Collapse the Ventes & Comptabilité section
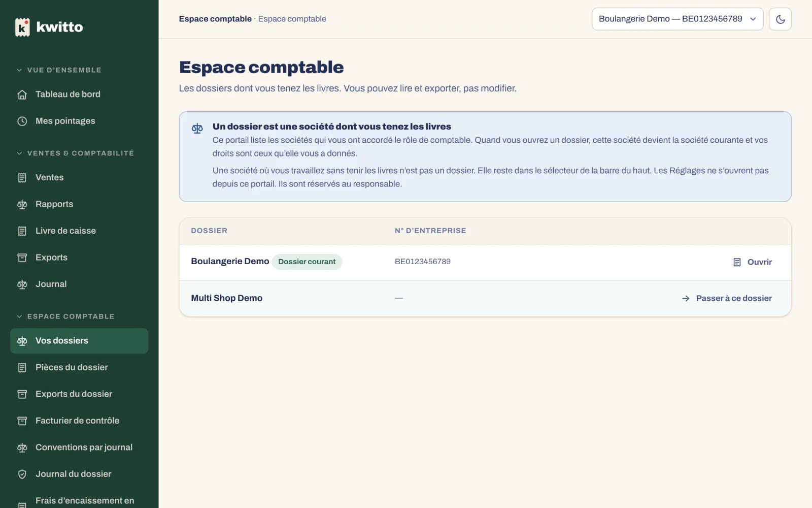The height and width of the screenshot is (508, 812). pyautogui.click(x=75, y=153)
